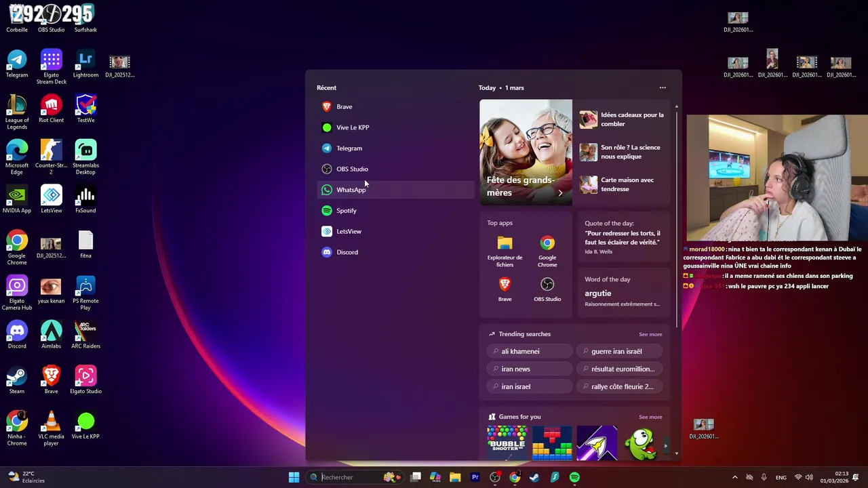Open the Word of the day argutie card

coord(624,293)
